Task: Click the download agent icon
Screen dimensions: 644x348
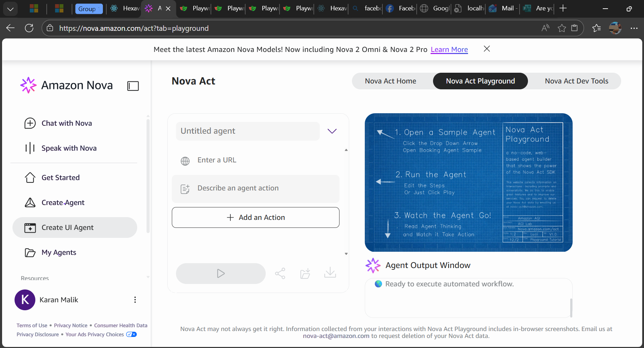Action: click(x=330, y=273)
